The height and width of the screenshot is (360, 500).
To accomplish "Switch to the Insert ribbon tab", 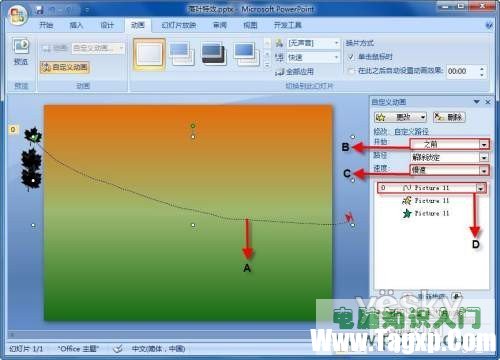I will [x=76, y=25].
